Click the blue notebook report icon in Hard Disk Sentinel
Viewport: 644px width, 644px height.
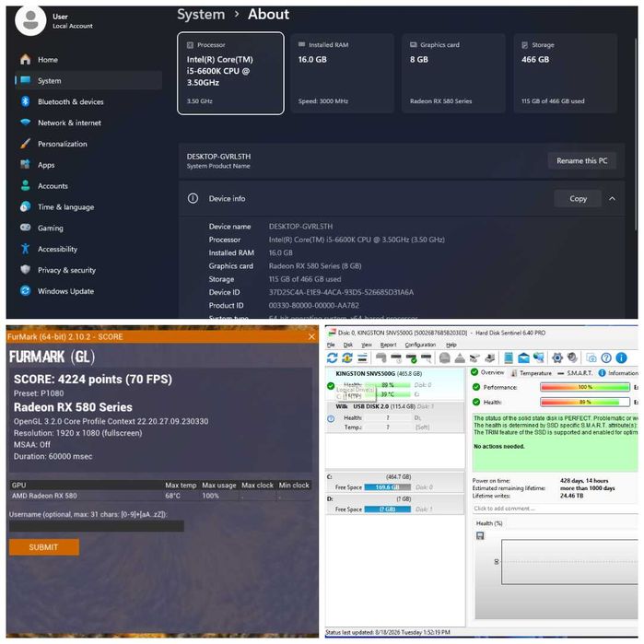pos(509,358)
